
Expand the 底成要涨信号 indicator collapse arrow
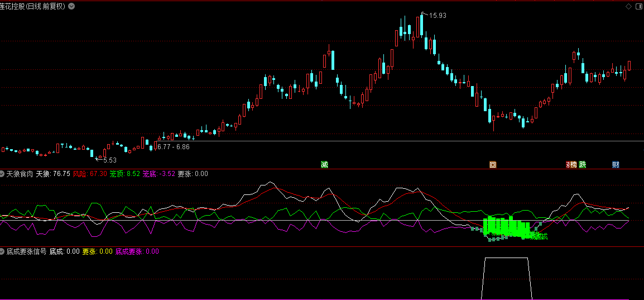[2, 251]
